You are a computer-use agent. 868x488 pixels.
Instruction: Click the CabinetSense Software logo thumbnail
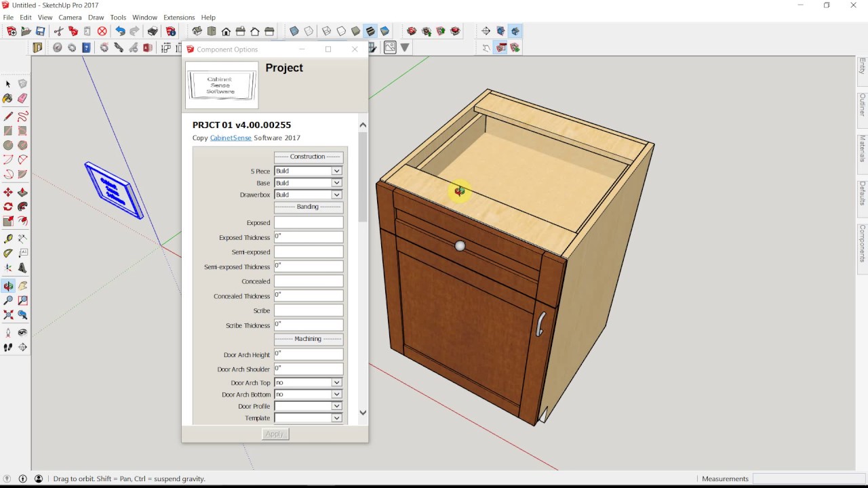pos(222,85)
